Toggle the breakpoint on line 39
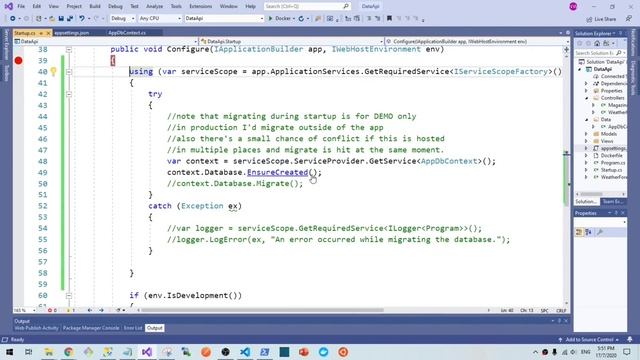This screenshot has height=360, width=640. [18, 60]
